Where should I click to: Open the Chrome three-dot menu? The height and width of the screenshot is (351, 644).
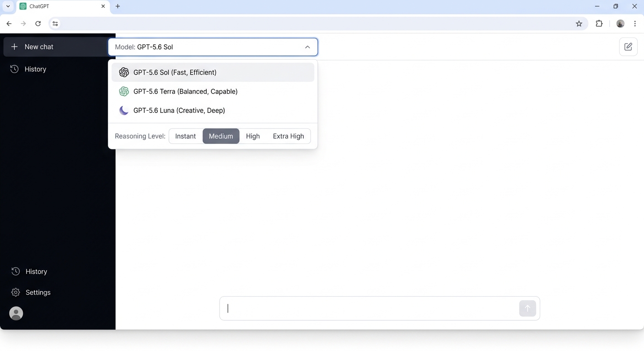(x=635, y=24)
